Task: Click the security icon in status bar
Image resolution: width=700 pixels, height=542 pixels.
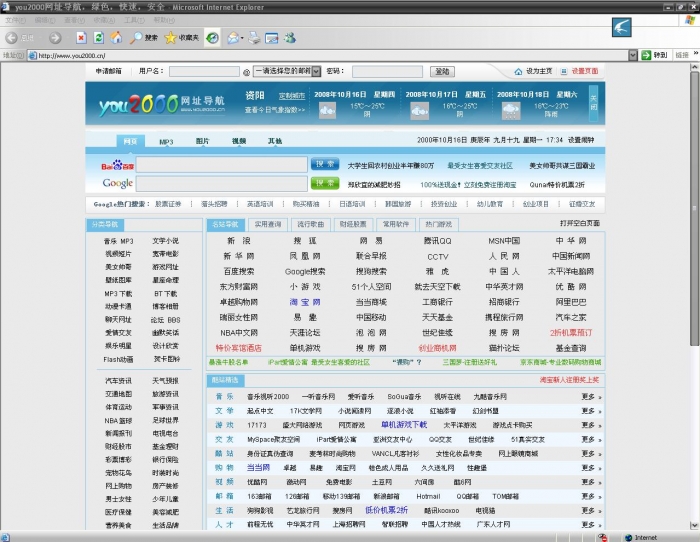Action: pyautogui.click(x=603, y=538)
